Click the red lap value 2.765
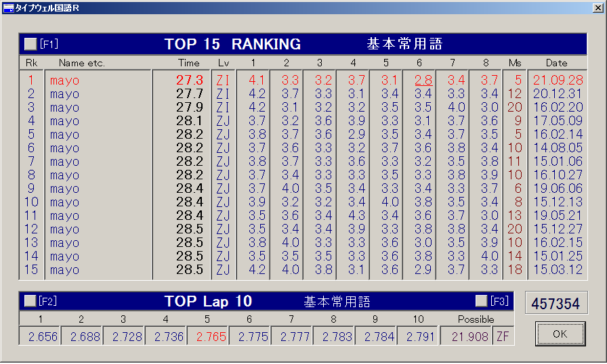This screenshot has width=607, height=364. pyautogui.click(x=211, y=336)
